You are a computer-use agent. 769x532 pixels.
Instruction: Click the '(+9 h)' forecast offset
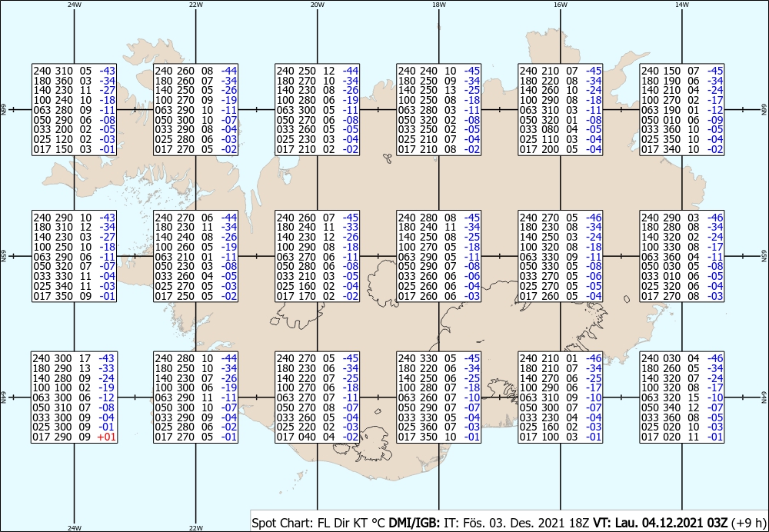coord(748,523)
